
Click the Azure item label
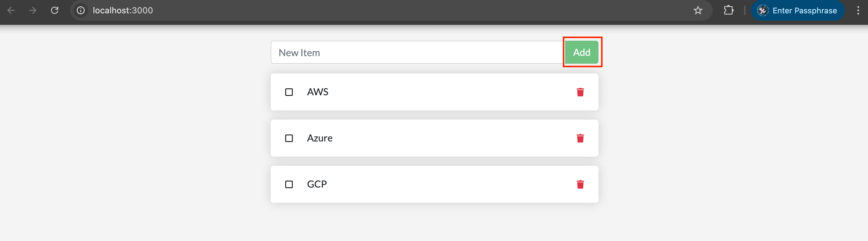click(x=320, y=138)
